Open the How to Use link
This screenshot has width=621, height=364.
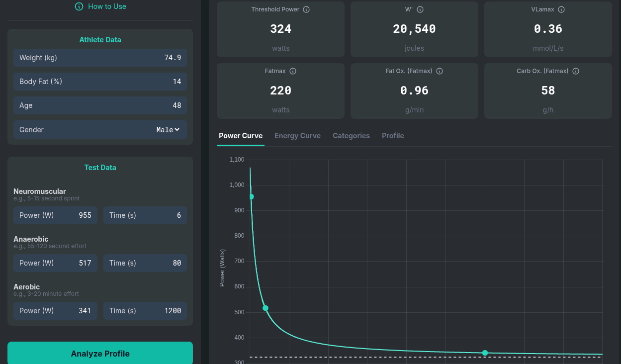[107, 6]
